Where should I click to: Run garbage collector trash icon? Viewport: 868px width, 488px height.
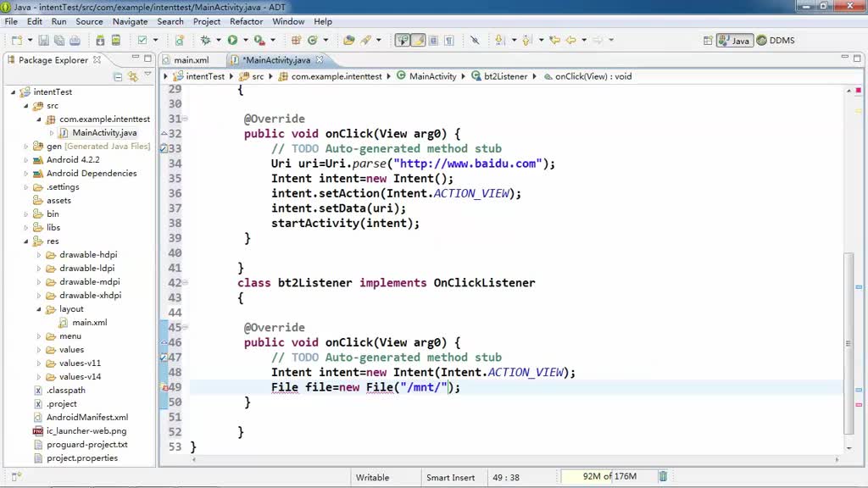tap(663, 476)
